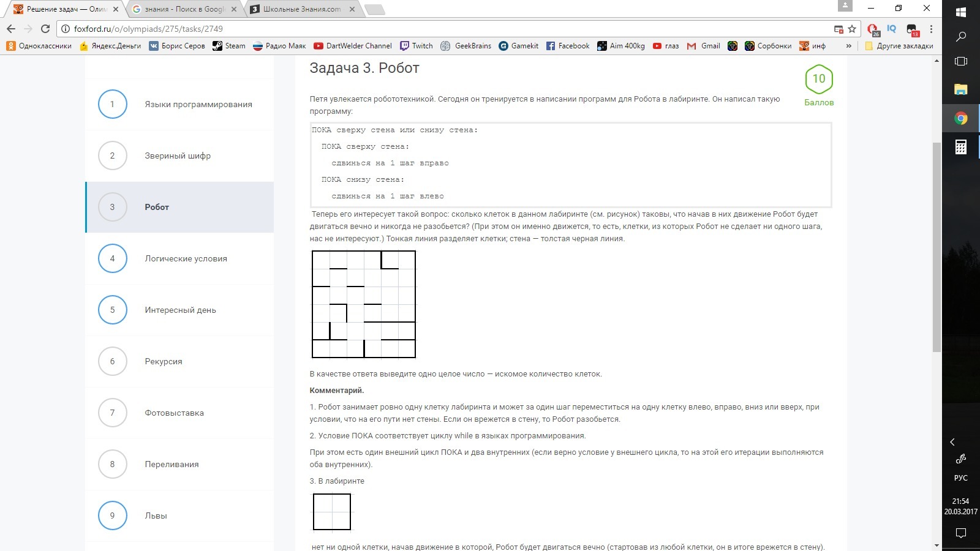Show hidden tray icons with the chevron
Viewport: 980px width, 551px height.
tap(952, 442)
